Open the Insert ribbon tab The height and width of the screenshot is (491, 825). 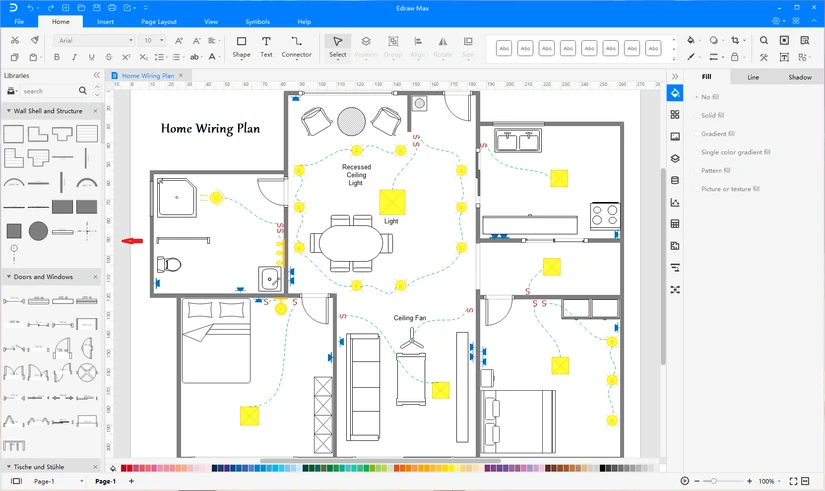105,21
